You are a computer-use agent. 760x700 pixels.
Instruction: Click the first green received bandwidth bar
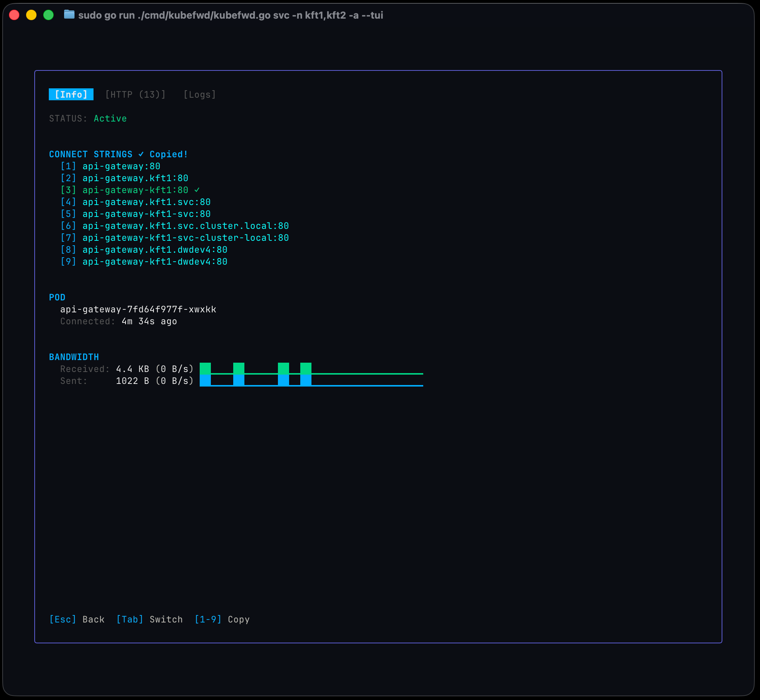tap(205, 368)
